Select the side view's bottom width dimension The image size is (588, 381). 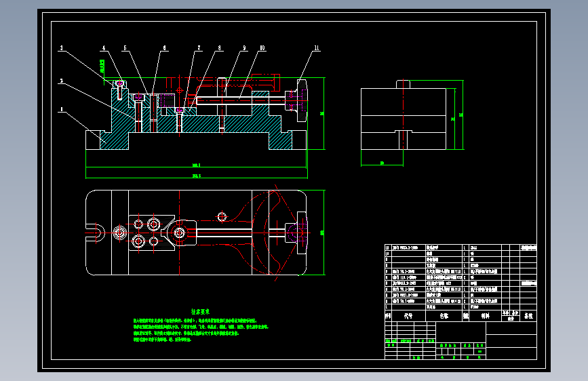382,163
